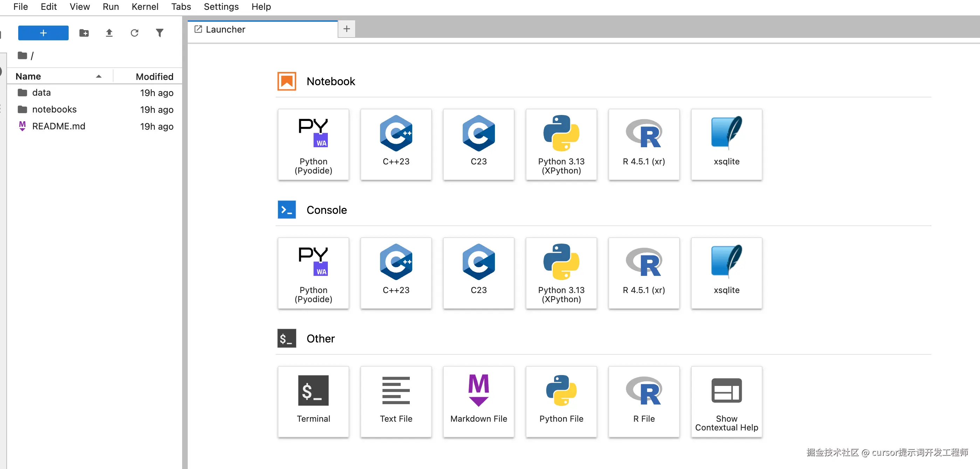Screen dimensions: 980x469
Task: Open a new Terminal
Action: click(313, 401)
